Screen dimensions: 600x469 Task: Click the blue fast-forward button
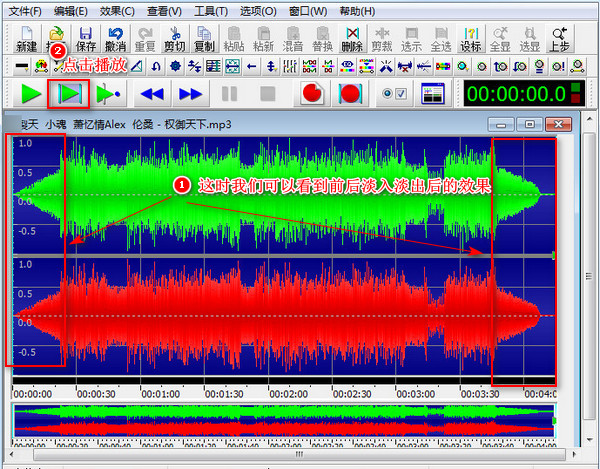click(190, 94)
